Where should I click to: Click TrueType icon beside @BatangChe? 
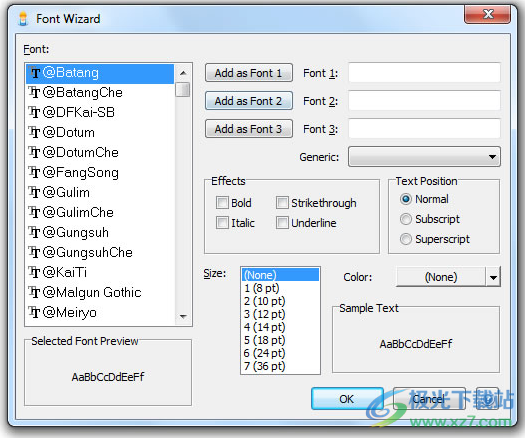click(x=34, y=93)
